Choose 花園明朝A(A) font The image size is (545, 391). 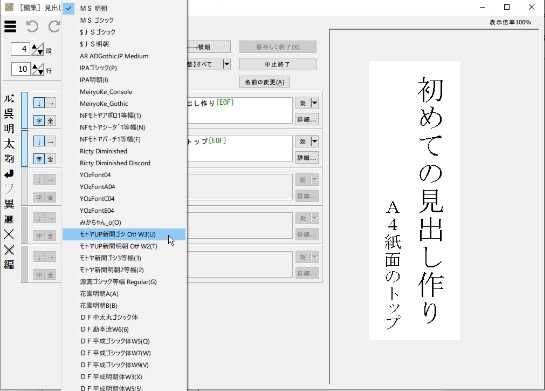[124, 294]
